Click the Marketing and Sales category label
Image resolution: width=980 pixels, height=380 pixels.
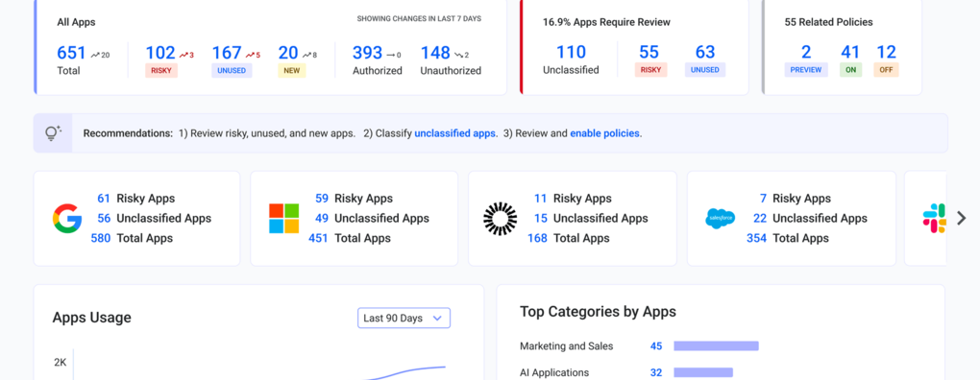coord(566,346)
